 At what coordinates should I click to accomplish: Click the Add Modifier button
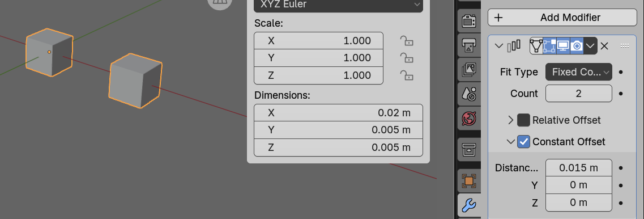(x=562, y=18)
